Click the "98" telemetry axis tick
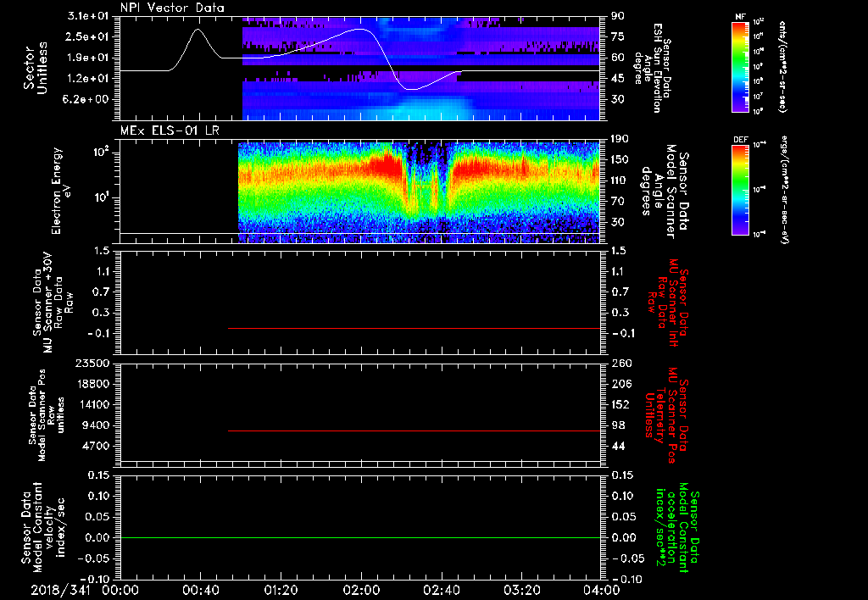Screen dimensions: 868x600 click(x=618, y=425)
